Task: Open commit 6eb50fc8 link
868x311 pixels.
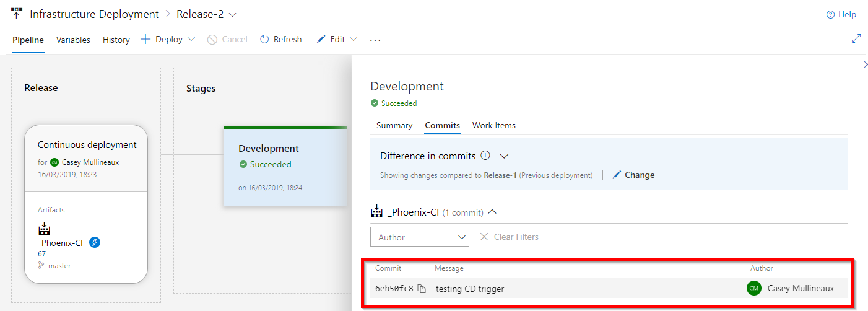Action: (x=394, y=288)
